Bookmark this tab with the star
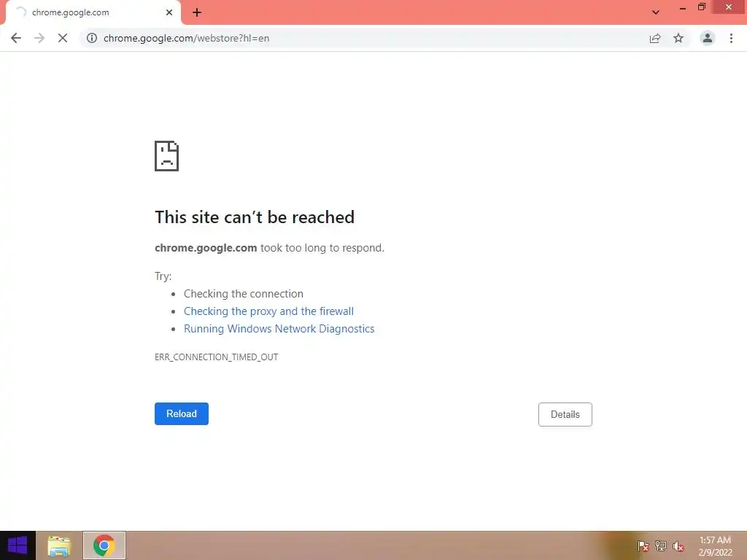 (x=678, y=38)
